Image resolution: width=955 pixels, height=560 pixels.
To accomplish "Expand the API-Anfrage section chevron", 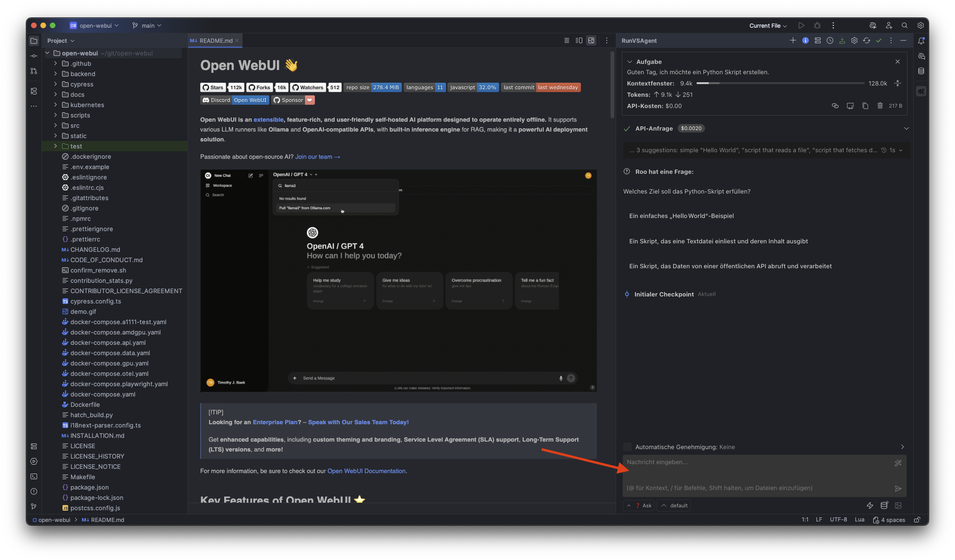I will pyautogui.click(x=907, y=128).
